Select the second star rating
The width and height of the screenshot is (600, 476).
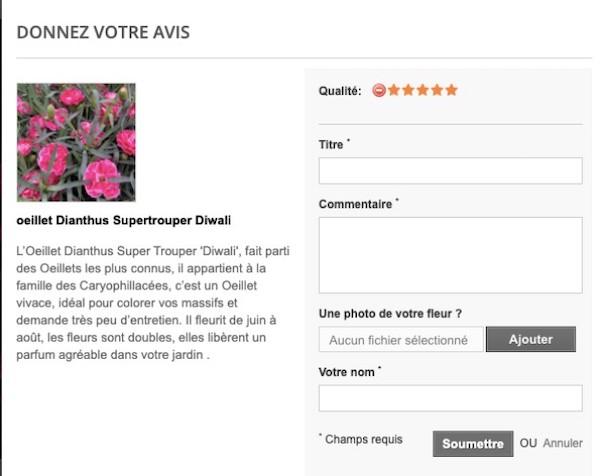[408, 90]
